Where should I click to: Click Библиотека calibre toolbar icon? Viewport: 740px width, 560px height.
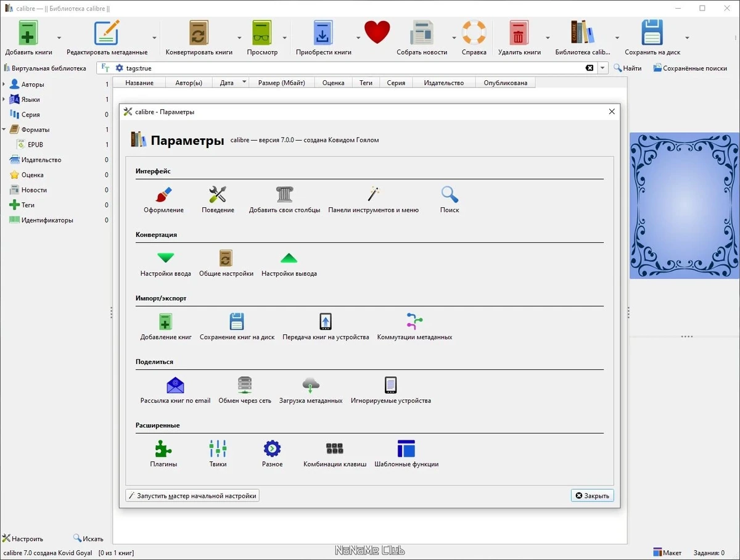click(x=582, y=38)
